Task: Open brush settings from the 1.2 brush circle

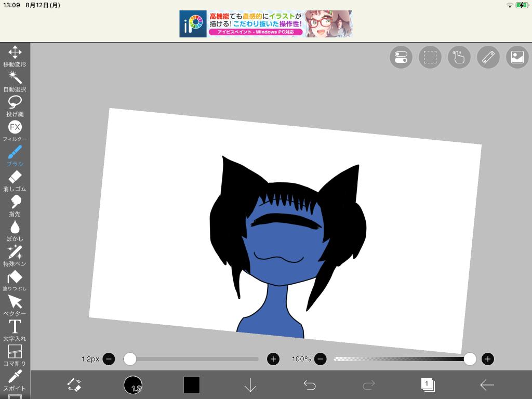Action: coord(133,385)
